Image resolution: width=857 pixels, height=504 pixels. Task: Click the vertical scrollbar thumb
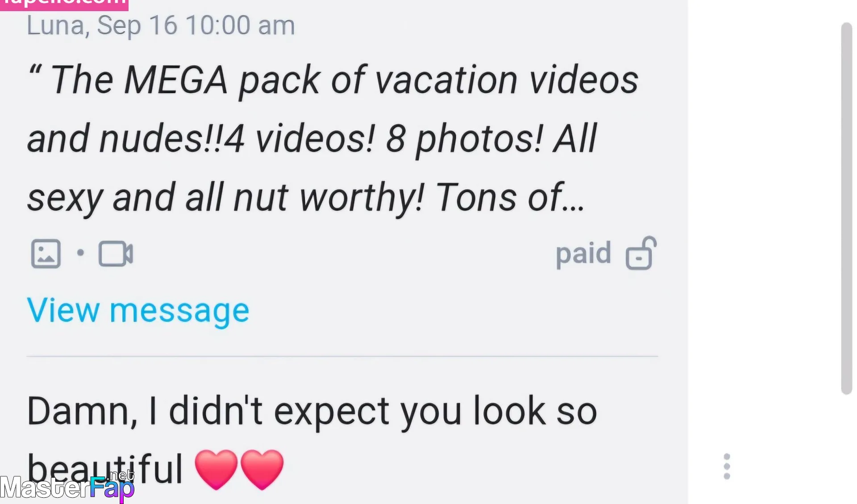pos(846,208)
